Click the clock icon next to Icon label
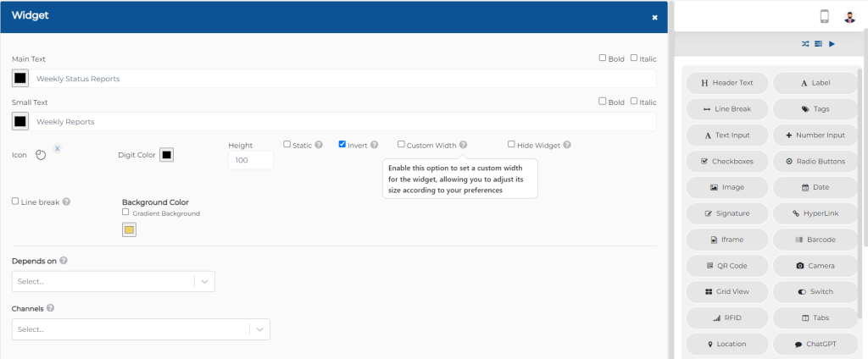Image resolution: width=868 pixels, height=359 pixels. (x=41, y=156)
